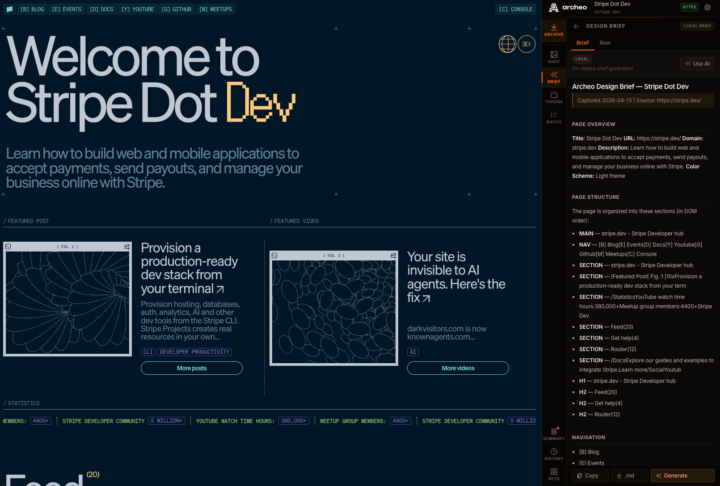Screen dimensions: 720x486
Task: Click the round DEV badge icon
Action: click(x=526, y=44)
